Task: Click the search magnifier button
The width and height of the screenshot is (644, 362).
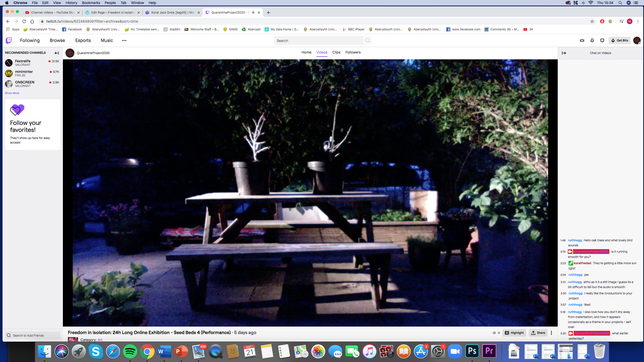Action: pyautogui.click(x=368, y=40)
